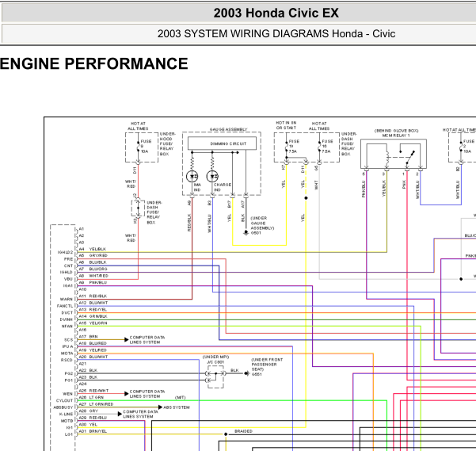The height and width of the screenshot is (451, 476).
Task: Click the '(UNDER FRONT PASSENGER SEAT)' note
Action: coord(267,365)
